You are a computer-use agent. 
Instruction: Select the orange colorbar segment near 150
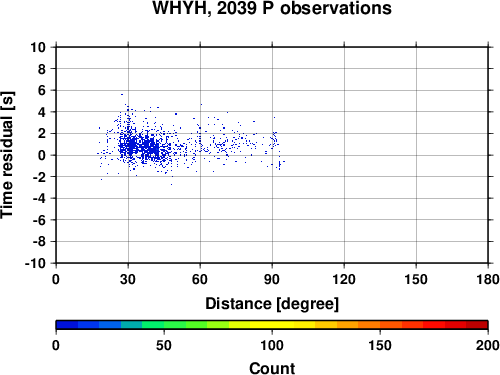coord(380,325)
